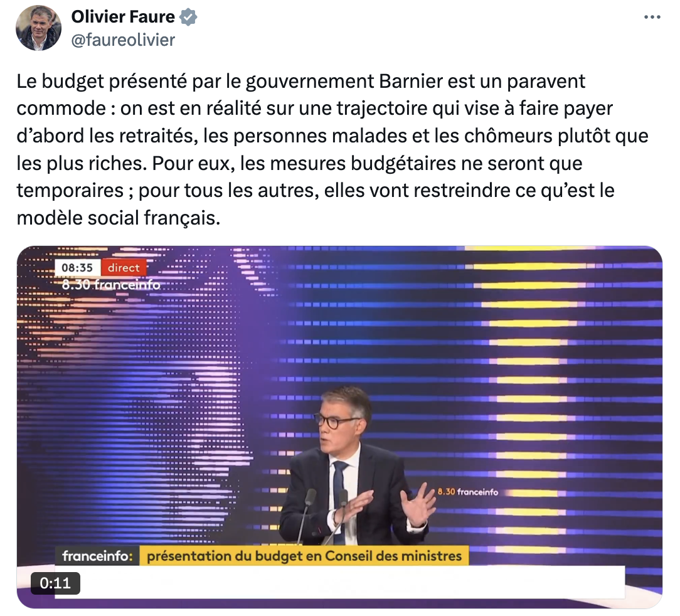Screen dimensions: 680x616
Task: Open Olivier Faure's profile avatar
Action: coord(39,28)
